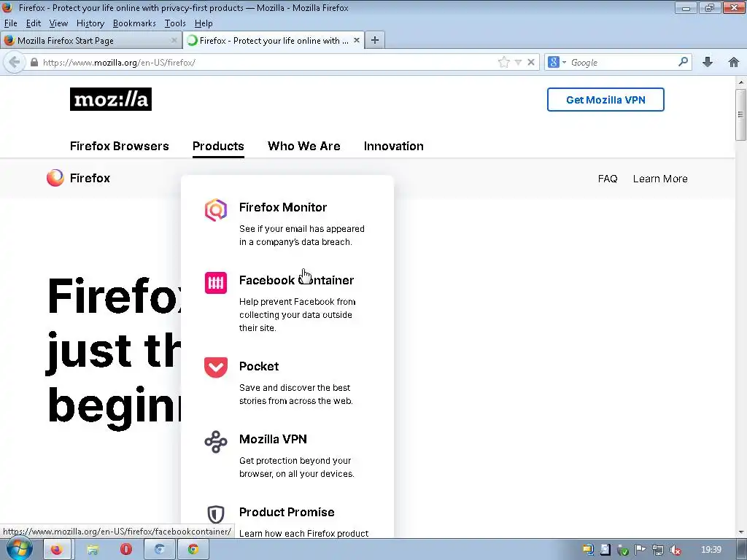Click the muted volume tray icon
Screen dimensions: 747x560
tap(675, 550)
